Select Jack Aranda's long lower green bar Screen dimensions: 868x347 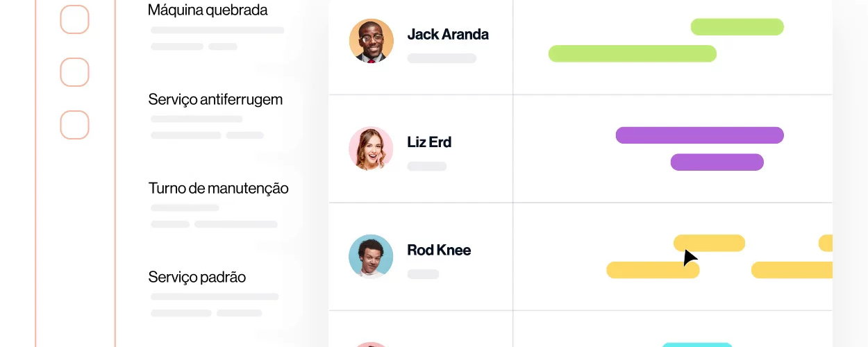pyautogui.click(x=633, y=53)
